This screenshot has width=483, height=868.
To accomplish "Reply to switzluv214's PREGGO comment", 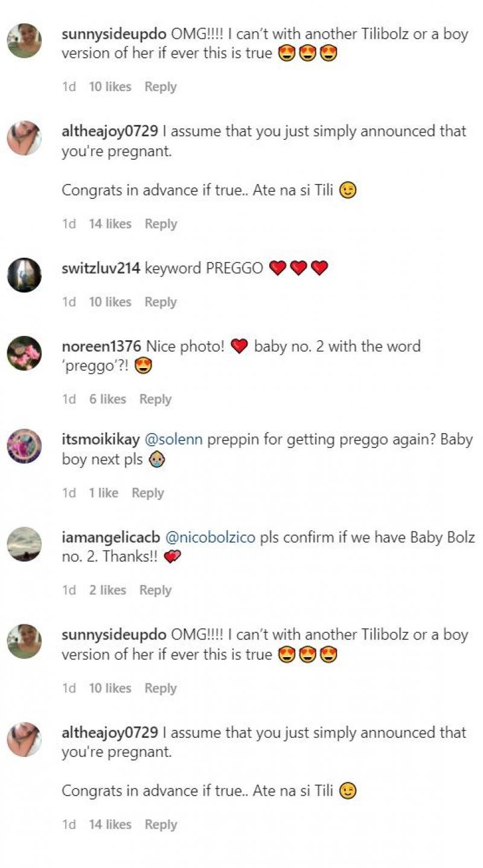I will (161, 302).
